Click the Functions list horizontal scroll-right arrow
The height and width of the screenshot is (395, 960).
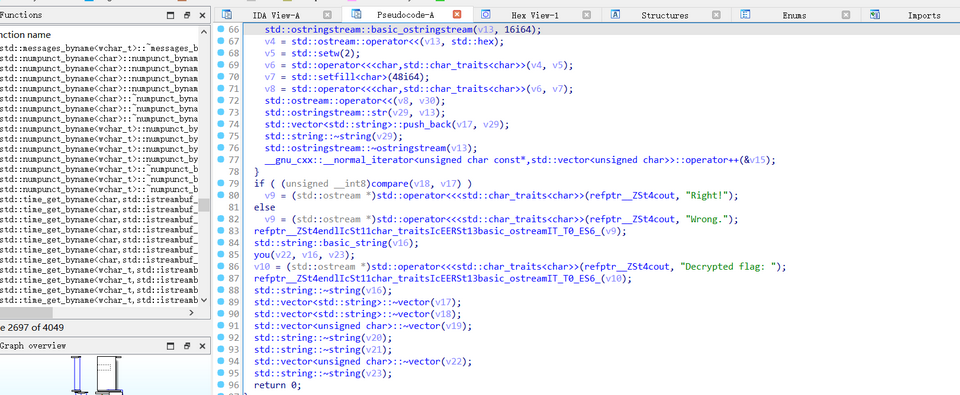pos(192,312)
